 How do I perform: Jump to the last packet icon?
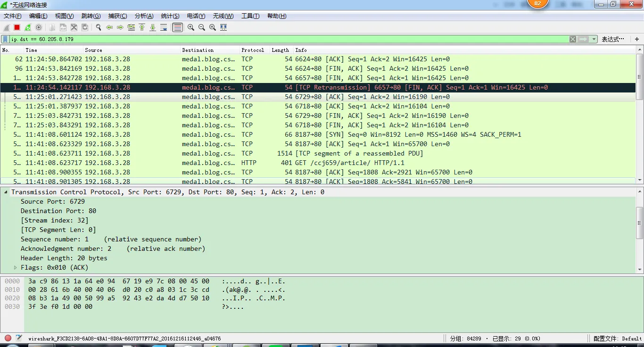tap(153, 27)
